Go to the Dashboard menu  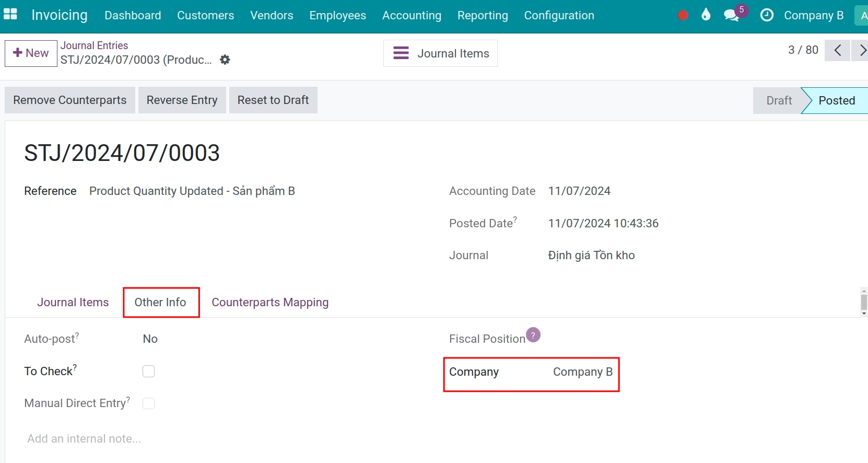(133, 15)
